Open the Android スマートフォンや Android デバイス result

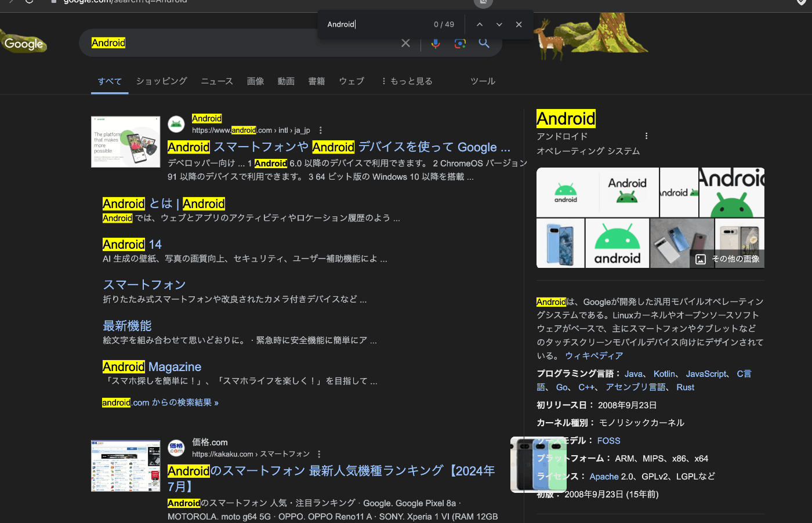(339, 147)
